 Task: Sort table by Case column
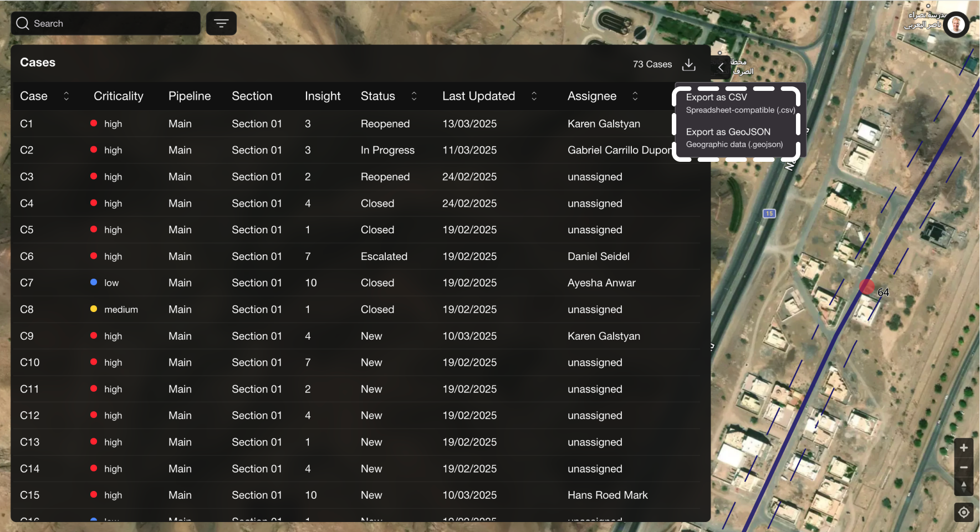click(x=66, y=96)
